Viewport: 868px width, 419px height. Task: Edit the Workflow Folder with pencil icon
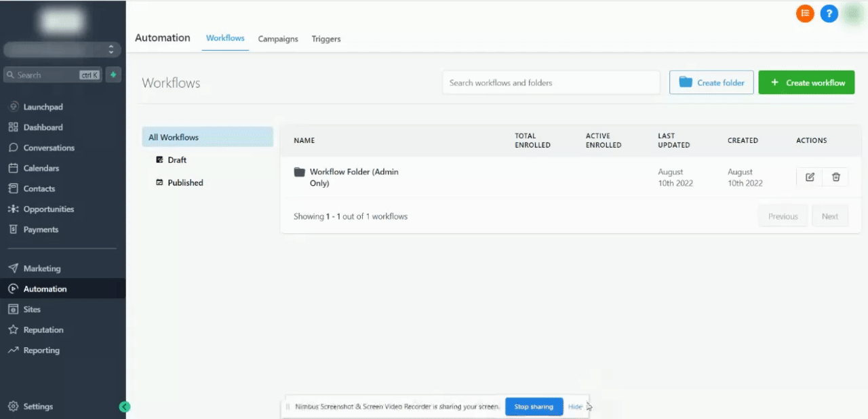810,177
